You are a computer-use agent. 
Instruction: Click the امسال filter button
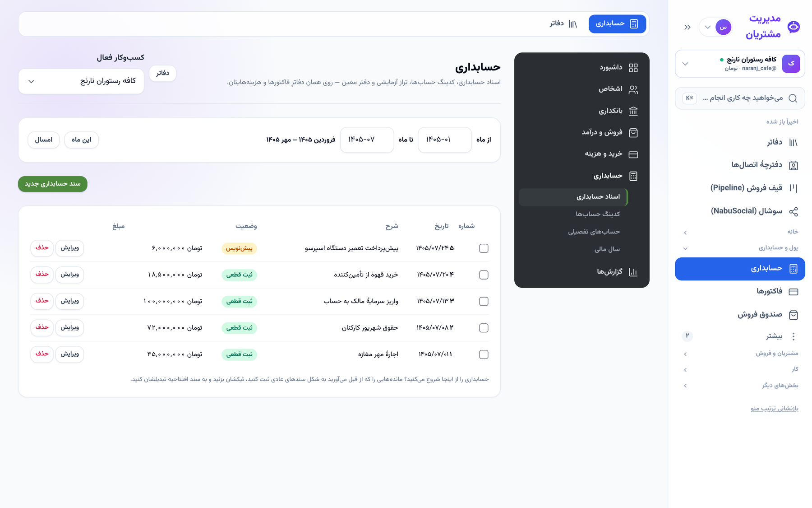[x=44, y=140]
